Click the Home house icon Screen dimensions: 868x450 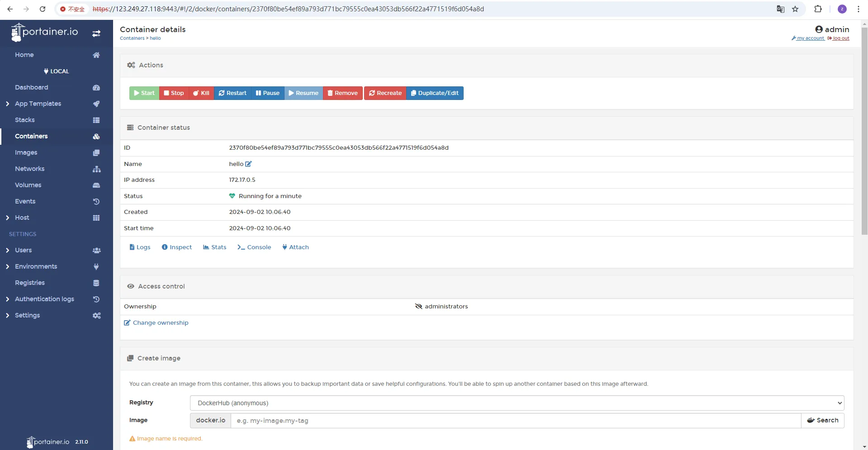pyautogui.click(x=96, y=55)
